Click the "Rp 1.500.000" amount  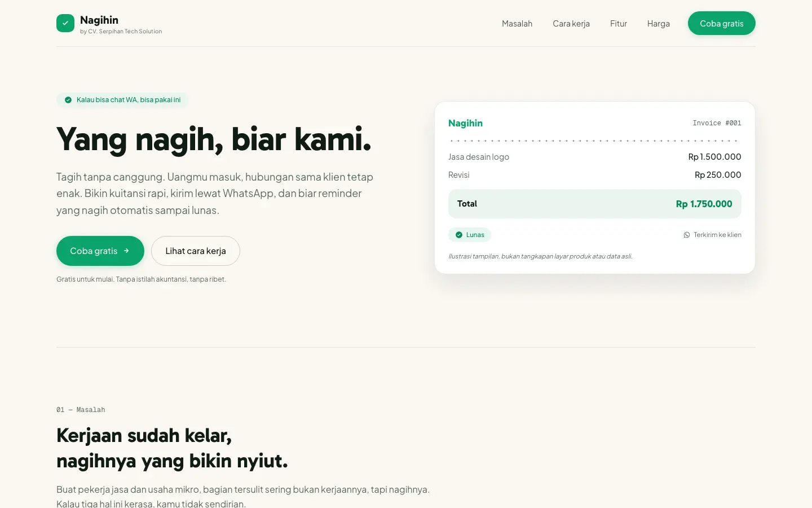pos(714,157)
